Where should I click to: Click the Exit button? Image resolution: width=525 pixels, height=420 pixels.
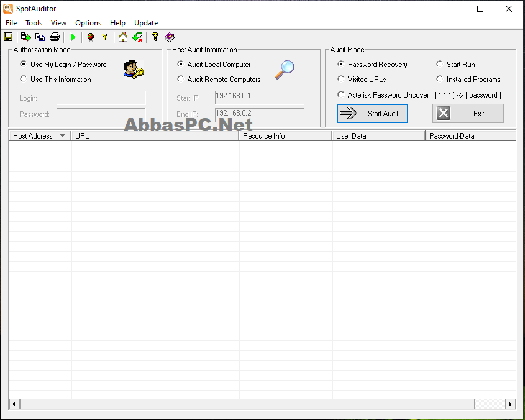point(468,113)
